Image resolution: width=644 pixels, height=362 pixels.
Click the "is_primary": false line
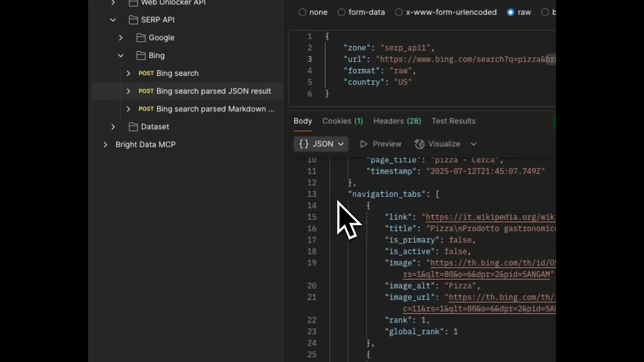point(430,240)
